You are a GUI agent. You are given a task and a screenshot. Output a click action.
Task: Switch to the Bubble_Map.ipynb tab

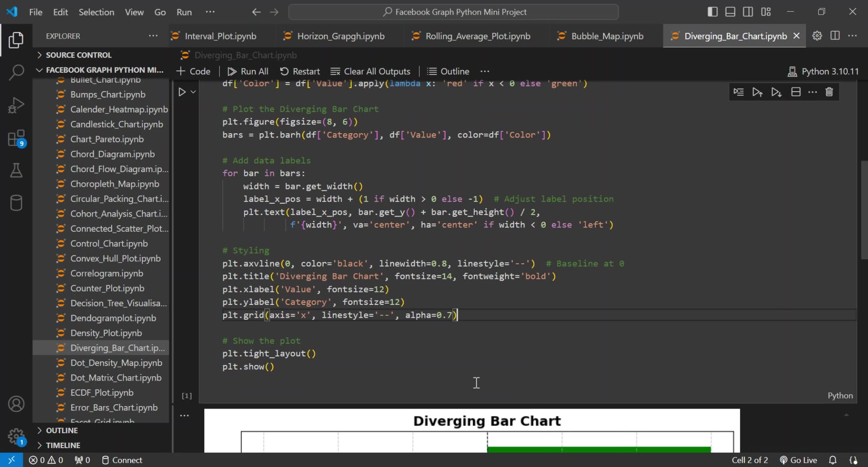click(x=606, y=36)
